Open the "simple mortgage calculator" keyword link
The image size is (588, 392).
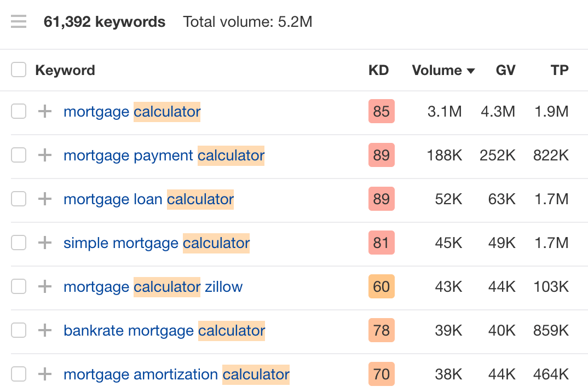coord(157,243)
